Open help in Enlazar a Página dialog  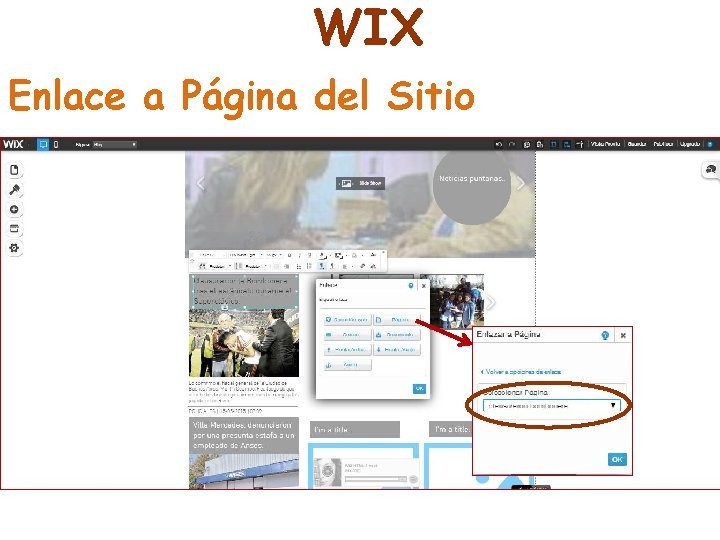tap(605, 335)
